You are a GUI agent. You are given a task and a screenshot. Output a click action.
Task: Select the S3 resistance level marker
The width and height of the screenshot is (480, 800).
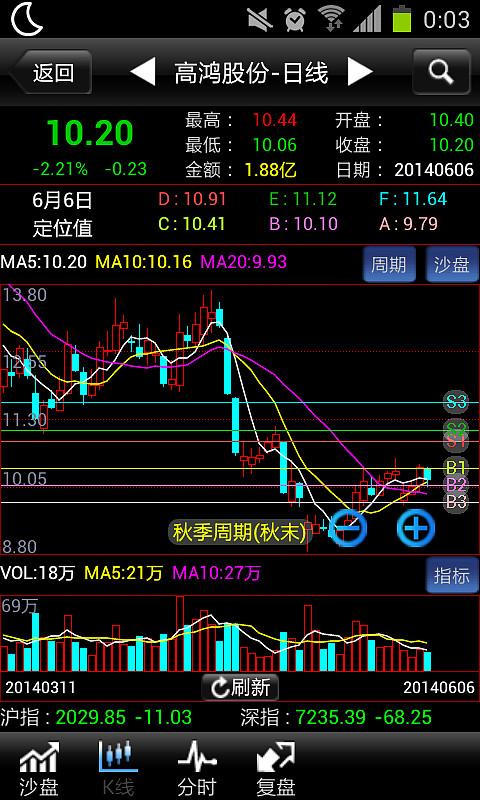coord(456,402)
